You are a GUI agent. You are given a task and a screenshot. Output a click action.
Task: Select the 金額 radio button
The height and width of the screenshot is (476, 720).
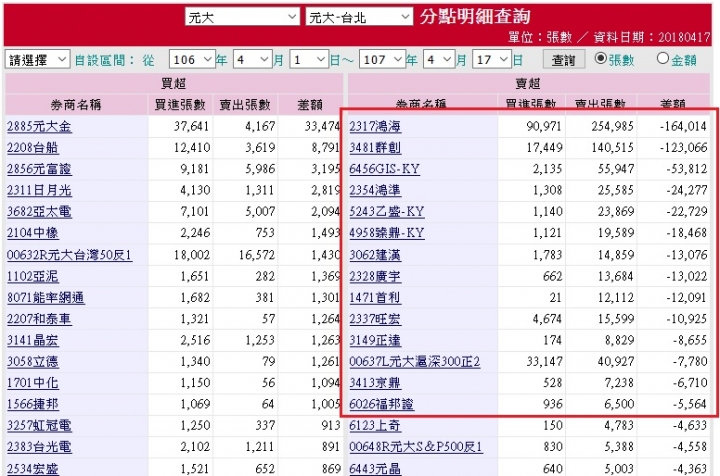[663, 58]
